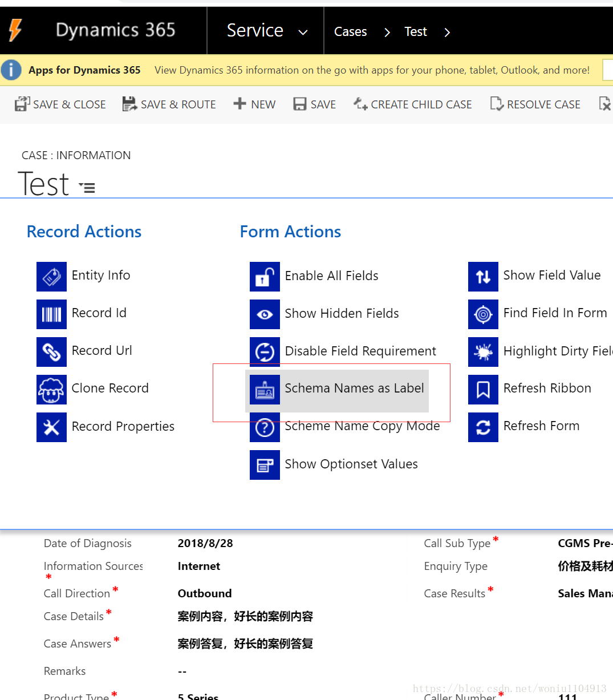The height and width of the screenshot is (700, 613).
Task: Click the Refresh Form arrows icon
Action: click(x=483, y=427)
